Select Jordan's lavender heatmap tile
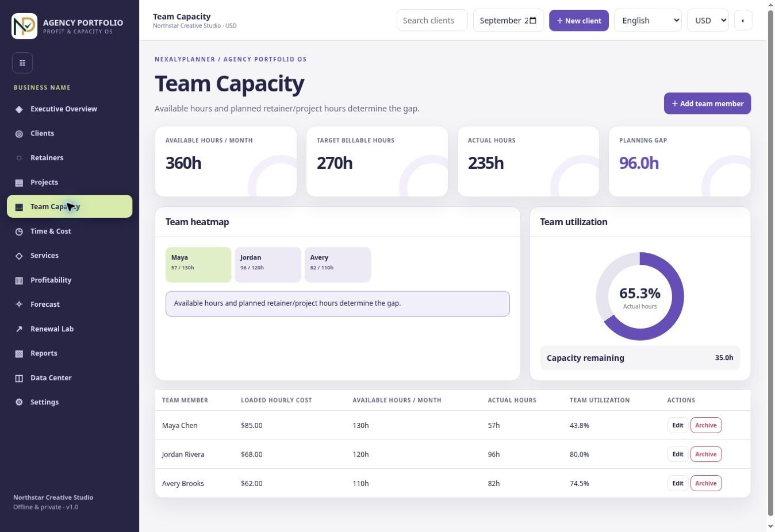Image resolution: width=775 pixels, height=532 pixels. [268, 265]
